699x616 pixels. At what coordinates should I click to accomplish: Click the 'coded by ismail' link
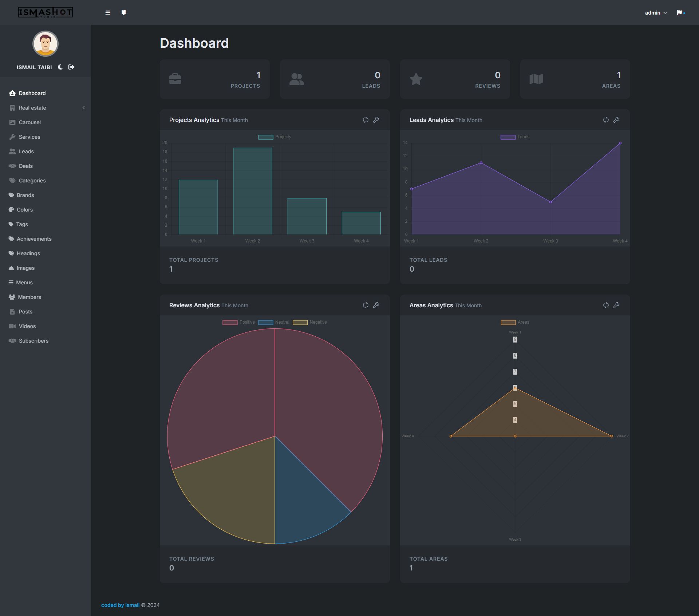(x=120, y=605)
